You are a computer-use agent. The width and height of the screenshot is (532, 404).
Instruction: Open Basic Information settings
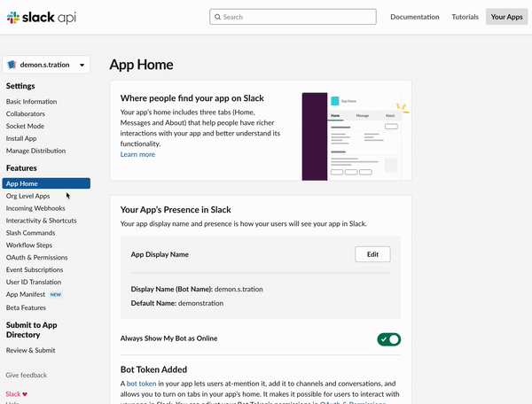(x=31, y=102)
